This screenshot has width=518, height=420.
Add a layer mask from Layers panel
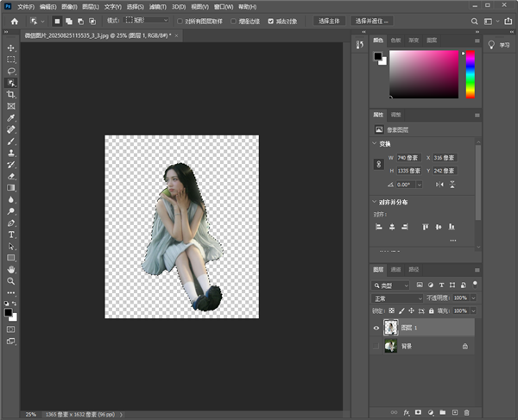(418, 412)
